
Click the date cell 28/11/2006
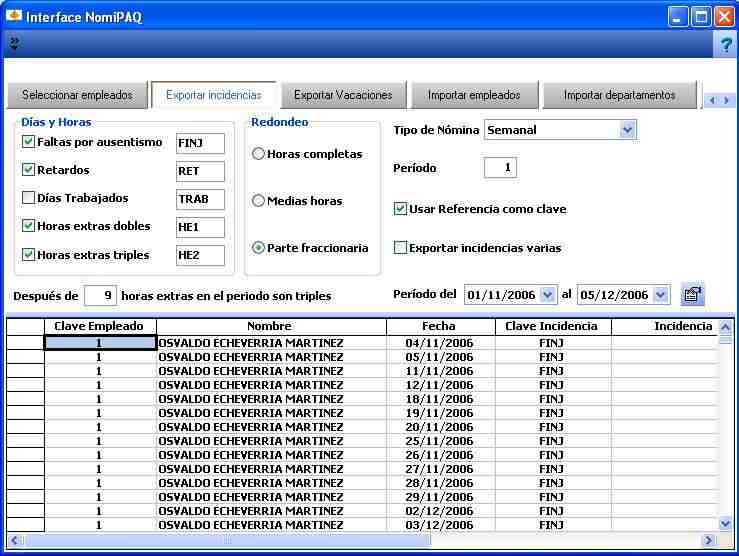(x=439, y=483)
